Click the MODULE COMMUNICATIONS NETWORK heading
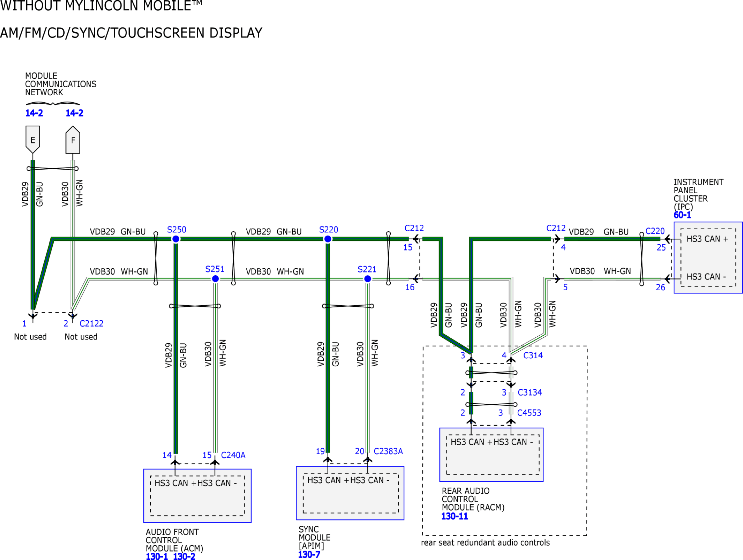The height and width of the screenshot is (560, 743). point(61,84)
